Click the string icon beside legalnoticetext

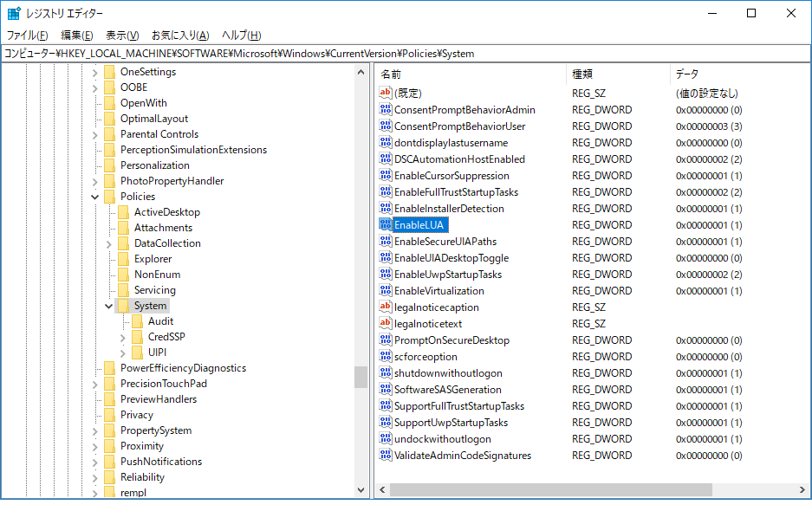tap(386, 323)
